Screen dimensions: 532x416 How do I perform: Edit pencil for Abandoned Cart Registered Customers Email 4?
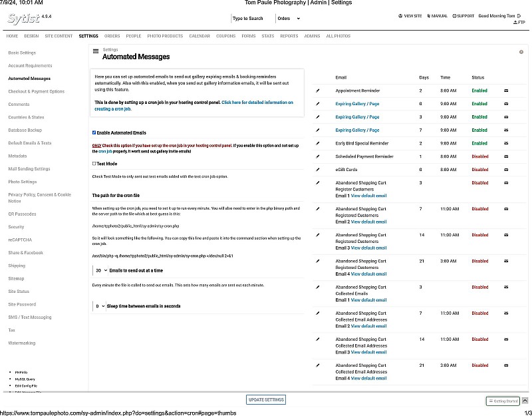point(318,261)
